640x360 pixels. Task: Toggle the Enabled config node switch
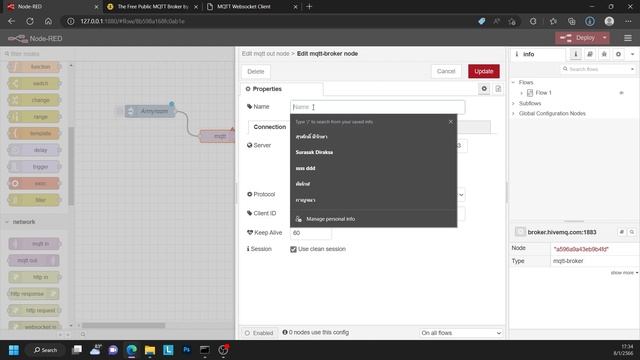(258, 333)
